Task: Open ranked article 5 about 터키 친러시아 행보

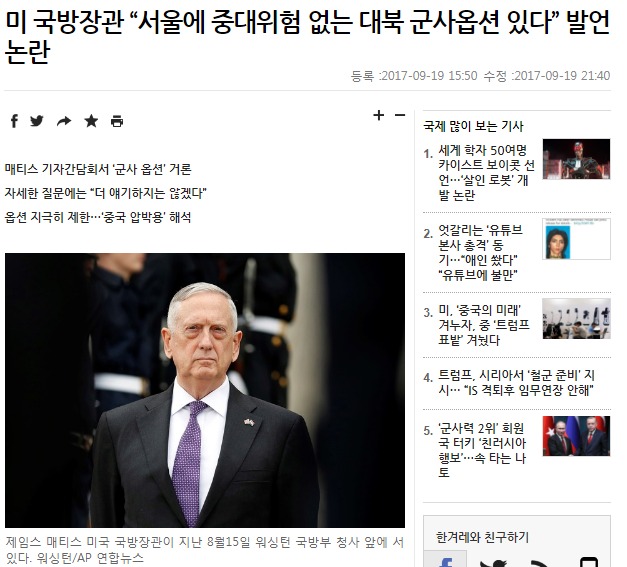Action: click(x=482, y=450)
